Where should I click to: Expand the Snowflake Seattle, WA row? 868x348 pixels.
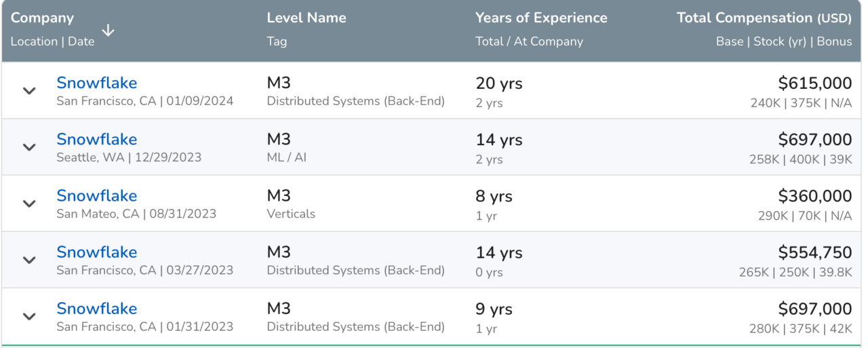(x=29, y=147)
